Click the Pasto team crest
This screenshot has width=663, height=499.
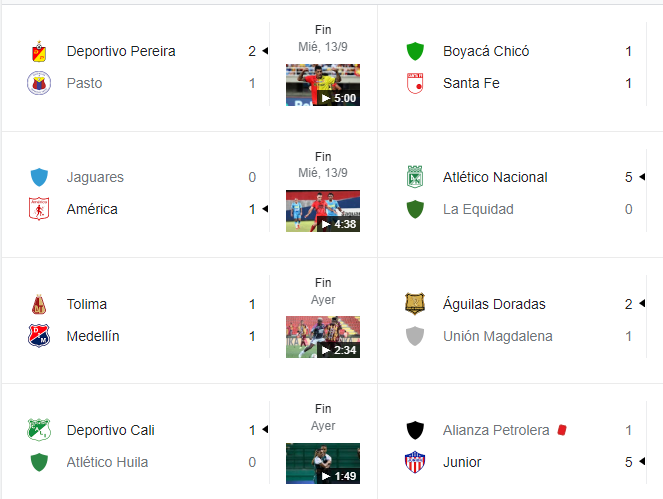[x=39, y=83]
